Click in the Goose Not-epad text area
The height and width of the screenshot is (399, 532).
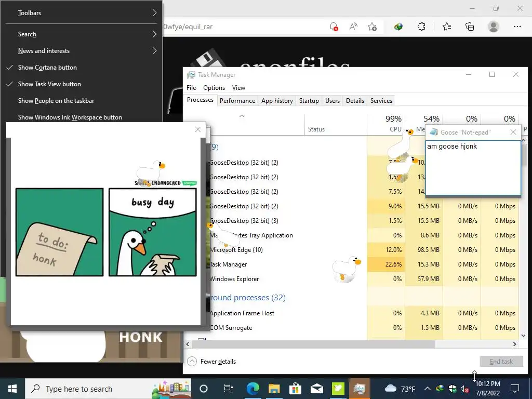click(x=473, y=168)
